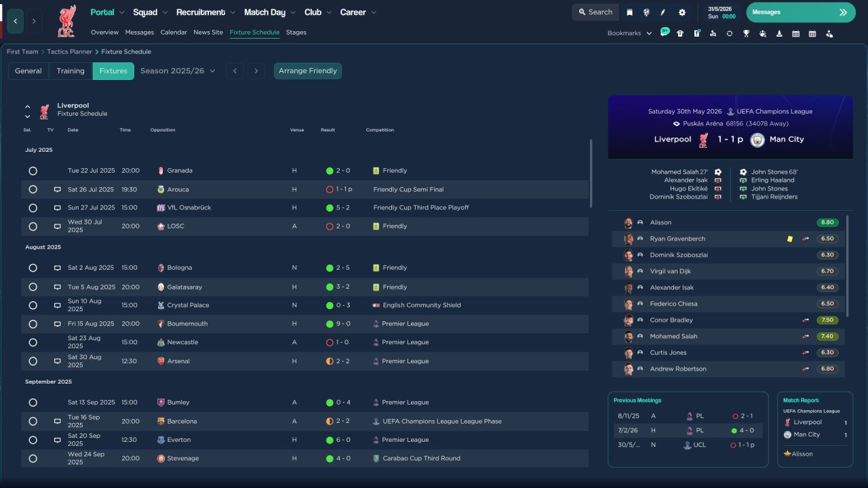868x488 pixels.
Task: Click the circular refresh icon in bookmarks bar
Action: 730,33
